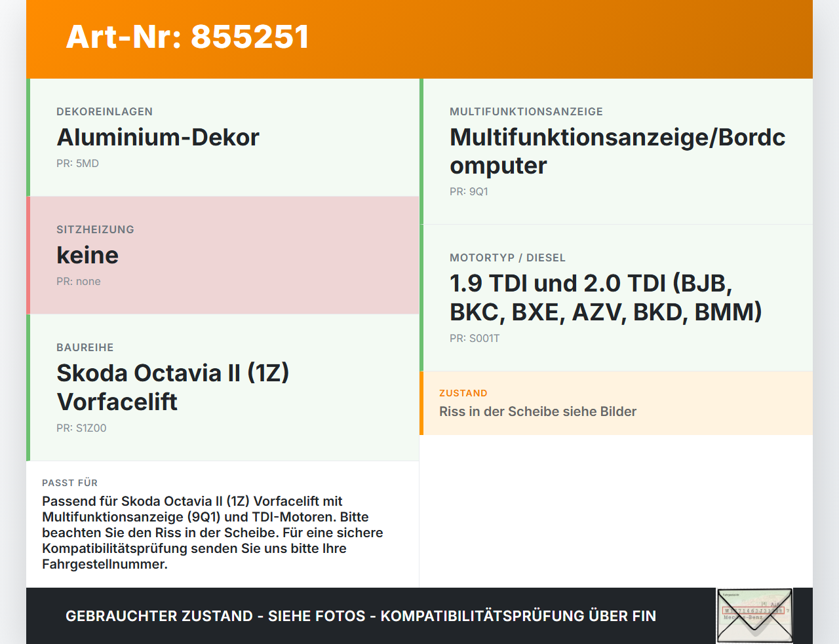Screen dimensions: 839x644
Task: Click the PASST FÜR section label
Action: [x=69, y=483]
